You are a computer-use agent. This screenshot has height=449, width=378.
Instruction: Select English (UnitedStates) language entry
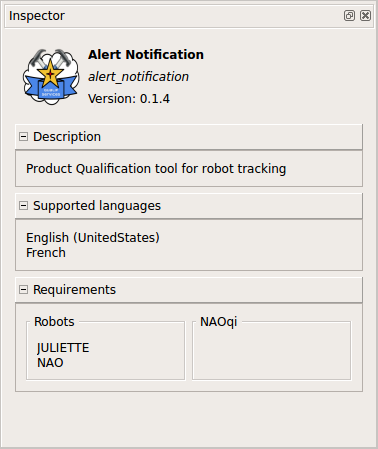click(x=93, y=238)
